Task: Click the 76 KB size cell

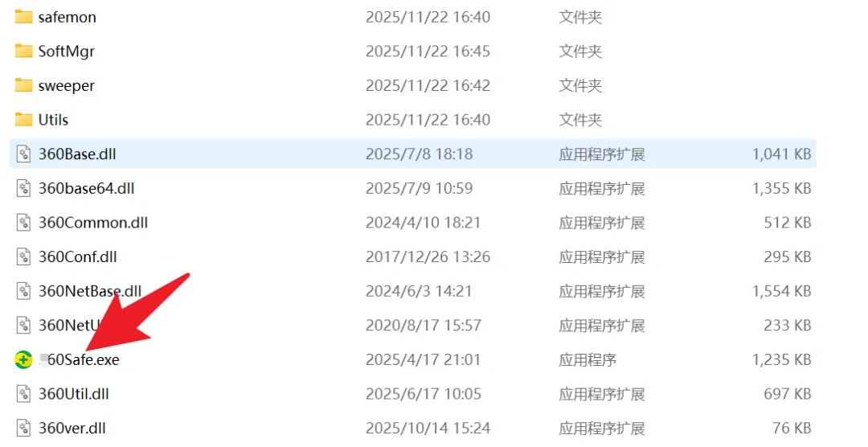Action: click(x=792, y=429)
